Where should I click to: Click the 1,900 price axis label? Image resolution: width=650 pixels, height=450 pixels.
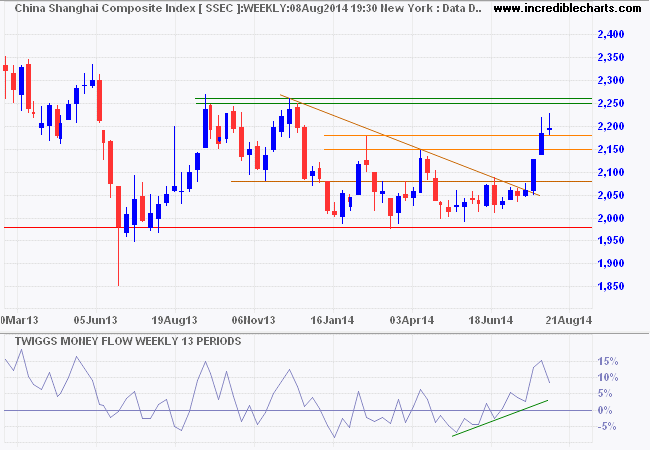(x=611, y=263)
